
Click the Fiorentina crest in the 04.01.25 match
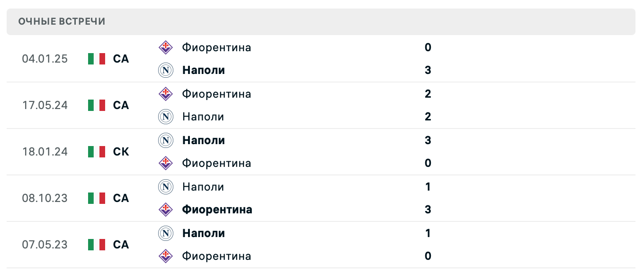[x=165, y=47]
